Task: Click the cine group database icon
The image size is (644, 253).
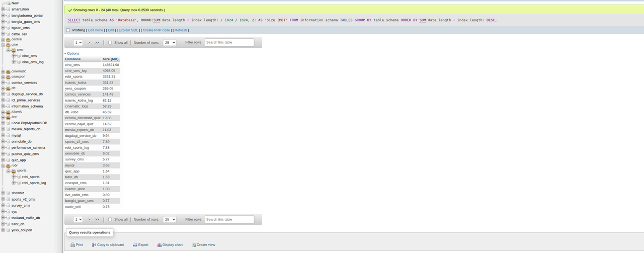Action: [x=8, y=45]
